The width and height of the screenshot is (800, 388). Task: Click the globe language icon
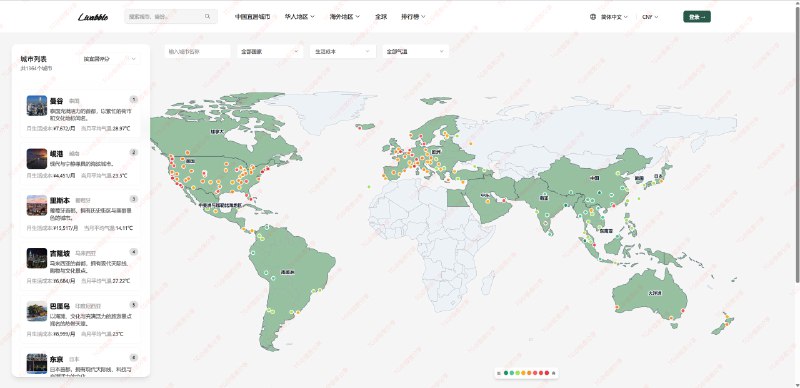coord(593,17)
